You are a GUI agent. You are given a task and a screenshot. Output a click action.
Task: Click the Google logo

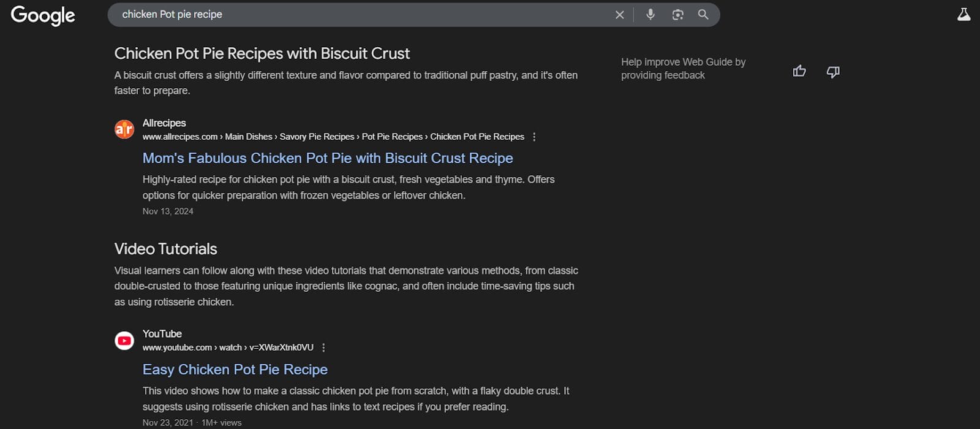click(43, 15)
